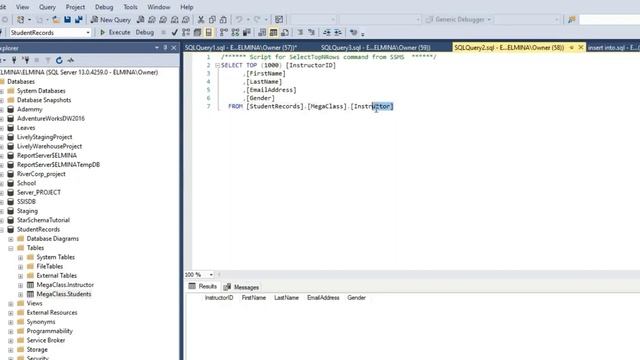Expand the Database Diagrams folder
Image resolution: width=640 pixels, height=360 pixels.
point(11,239)
